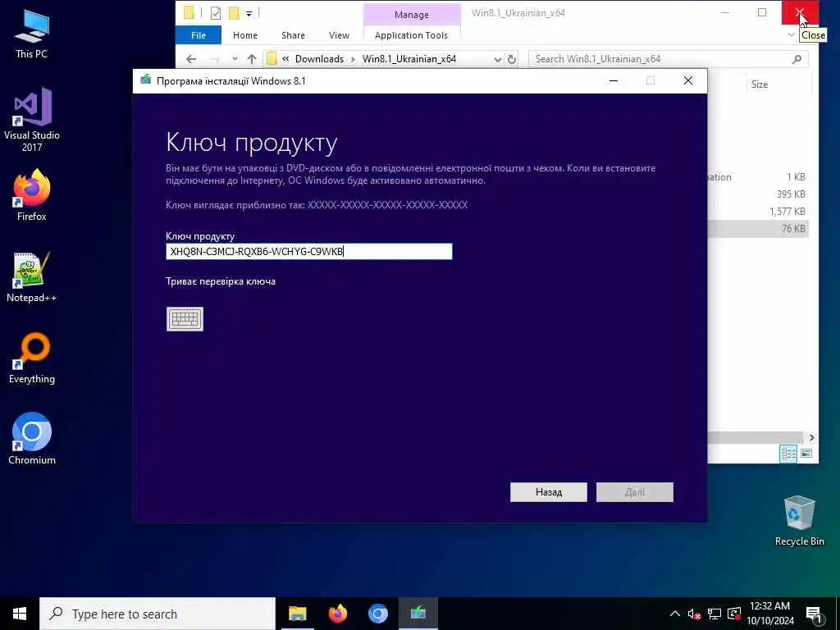This screenshot has width=840, height=630.
Task: Switch to the View ribbon tab
Action: coord(339,35)
